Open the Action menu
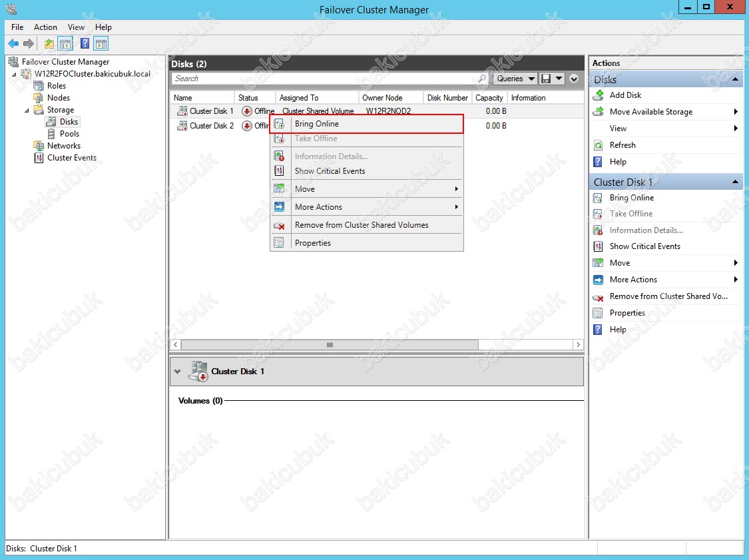The height and width of the screenshot is (560, 749). click(45, 27)
